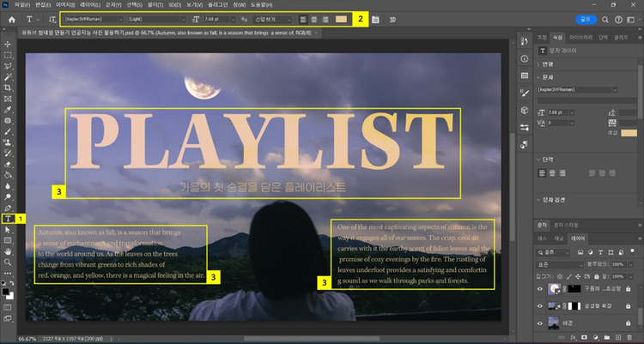
Task: Open text color swatch in options bar
Action: 341,19
